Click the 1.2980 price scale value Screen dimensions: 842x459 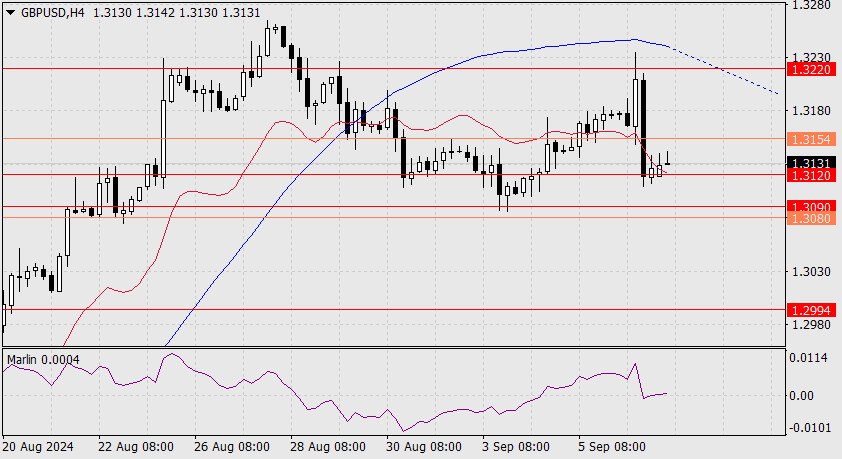(x=811, y=325)
